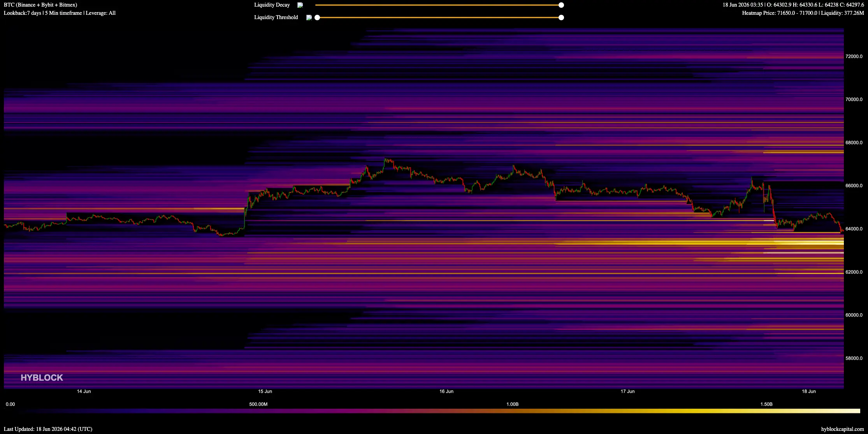868x434 pixels.
Task: Click the icon beside Liquidity Decay
Action: [x=300, y=5]
